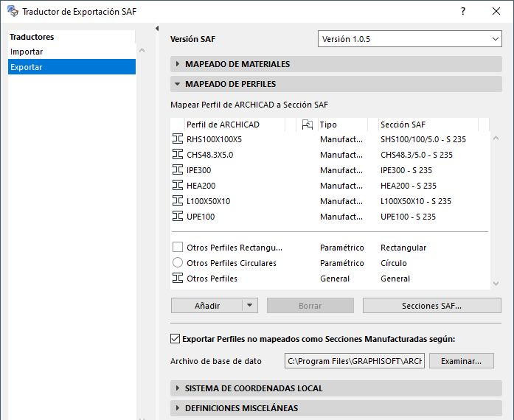Screen dimensions: 514x420
Task: Open Secciones SAF... dialog
Action: (x=431, y=305)
